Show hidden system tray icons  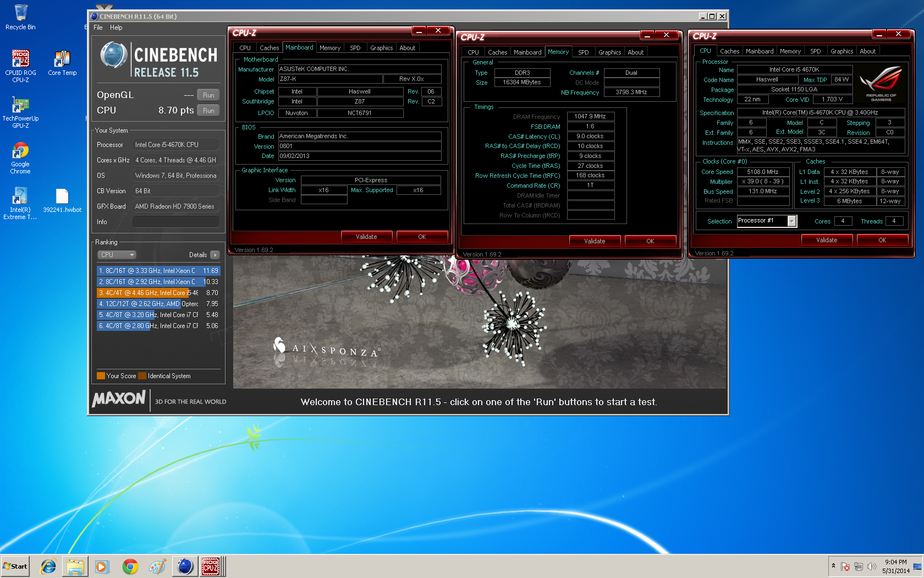click(833, 566)
